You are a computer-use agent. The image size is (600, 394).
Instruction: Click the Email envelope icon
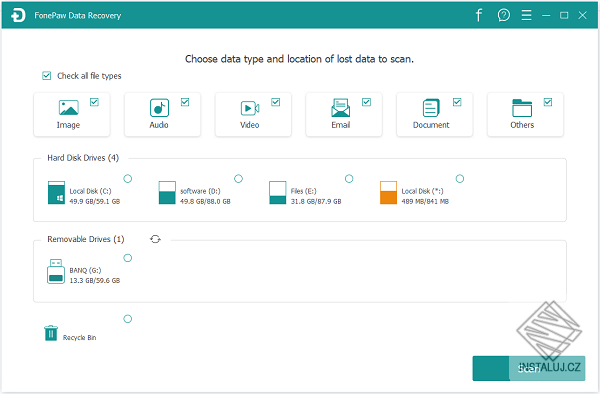click(341, 107)
